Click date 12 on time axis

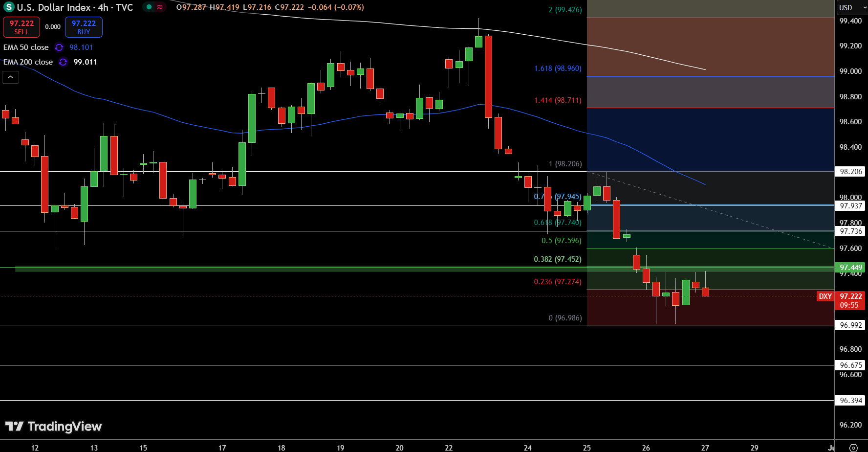point(35,448)
